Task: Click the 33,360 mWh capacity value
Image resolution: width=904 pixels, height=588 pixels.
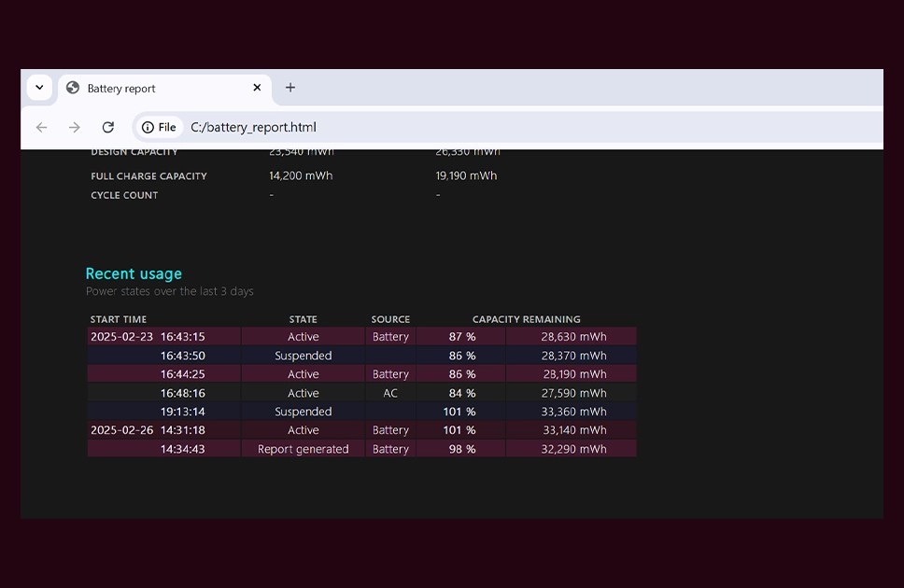Action: click(x=573, y=412)
